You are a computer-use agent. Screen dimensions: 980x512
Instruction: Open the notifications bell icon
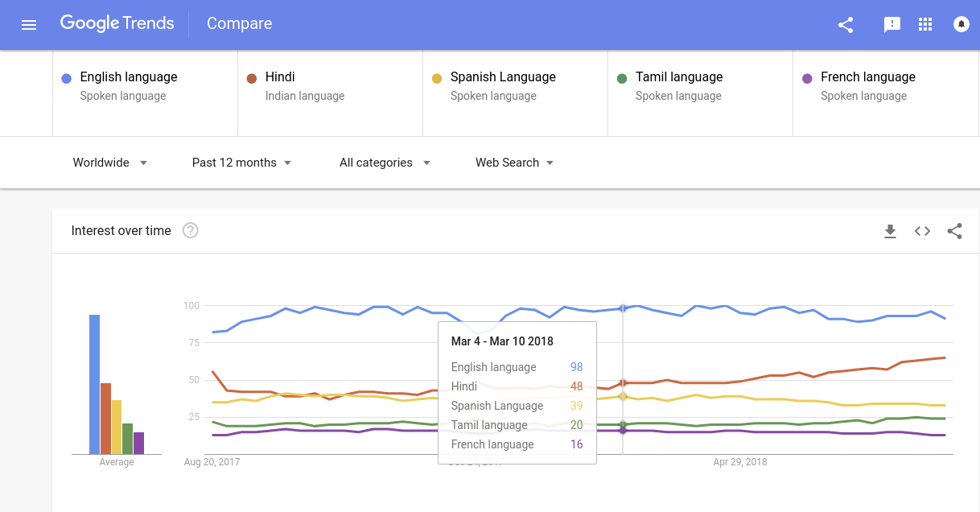[961, 25]
